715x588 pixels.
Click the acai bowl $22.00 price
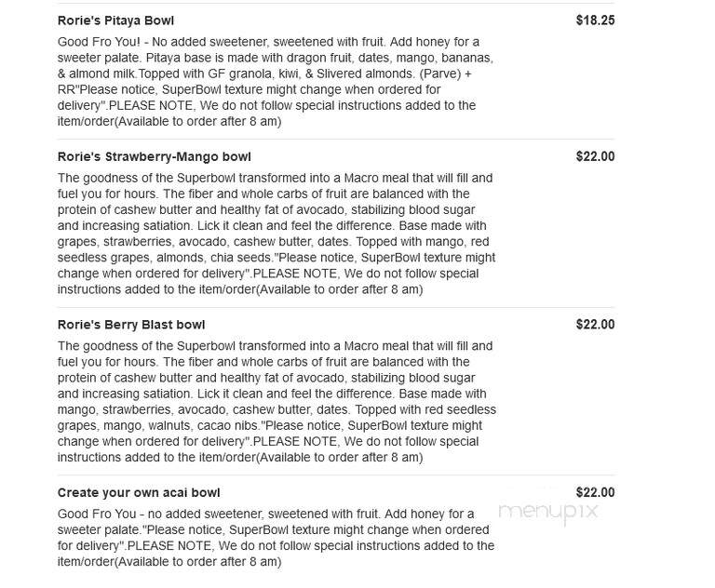point(595,492)
